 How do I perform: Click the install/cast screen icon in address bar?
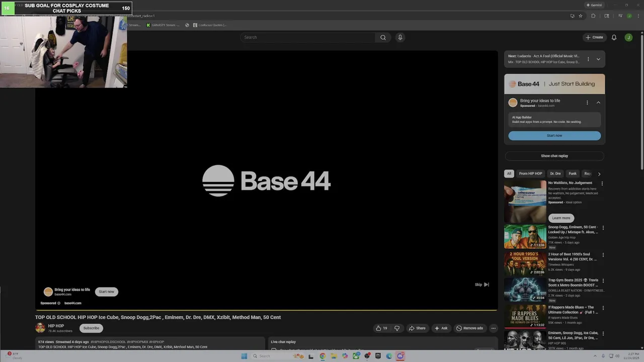pyautogui.click(x=572, y=16)
